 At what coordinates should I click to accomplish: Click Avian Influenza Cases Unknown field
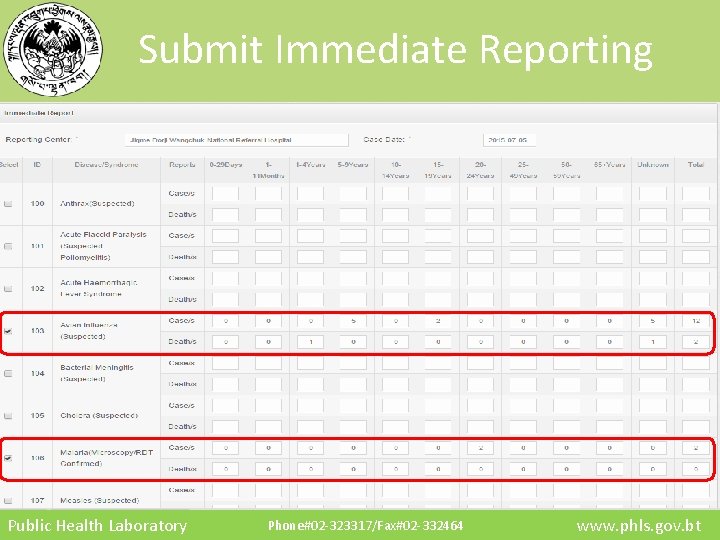coord(652,321)
